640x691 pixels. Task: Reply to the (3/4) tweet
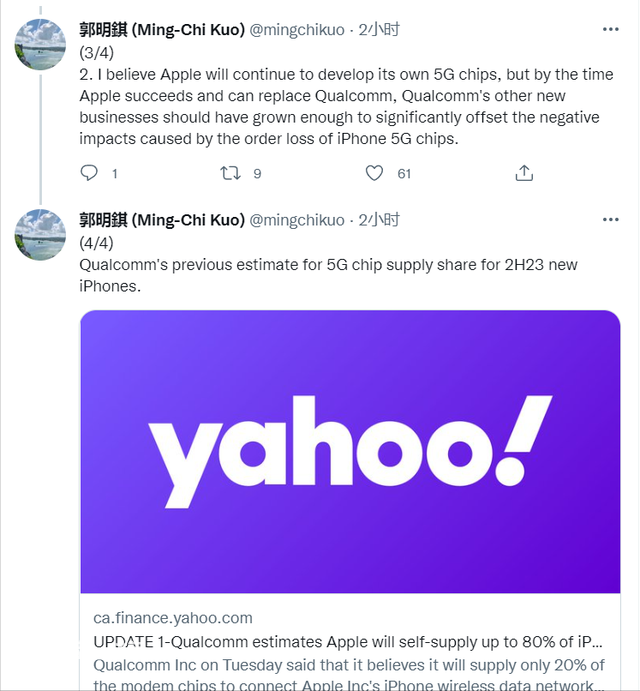89,173
